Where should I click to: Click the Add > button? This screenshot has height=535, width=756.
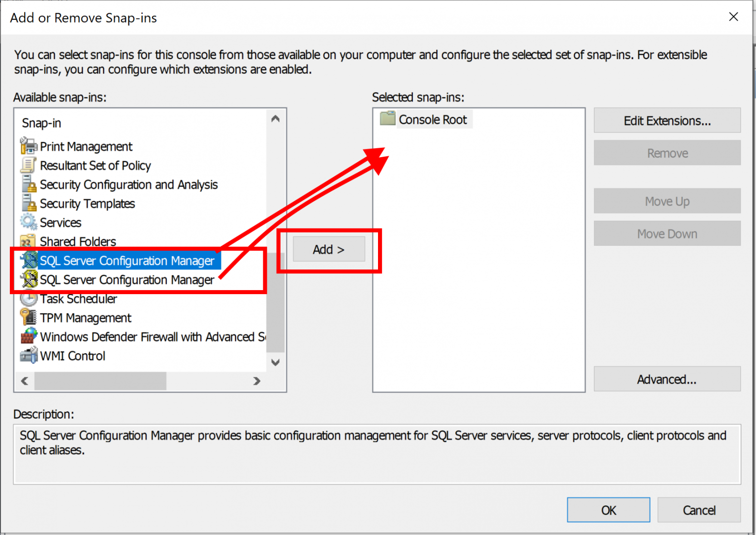tap(329, 249)
